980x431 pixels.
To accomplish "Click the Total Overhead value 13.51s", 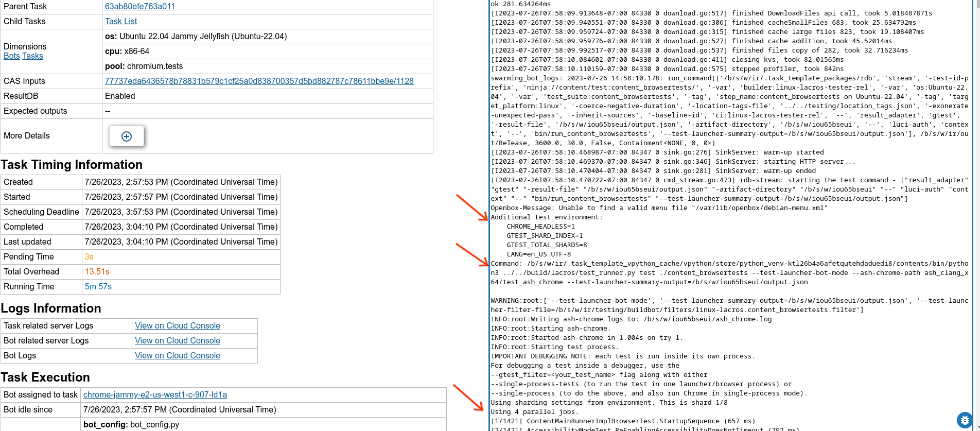I will [x=97, y=272].
